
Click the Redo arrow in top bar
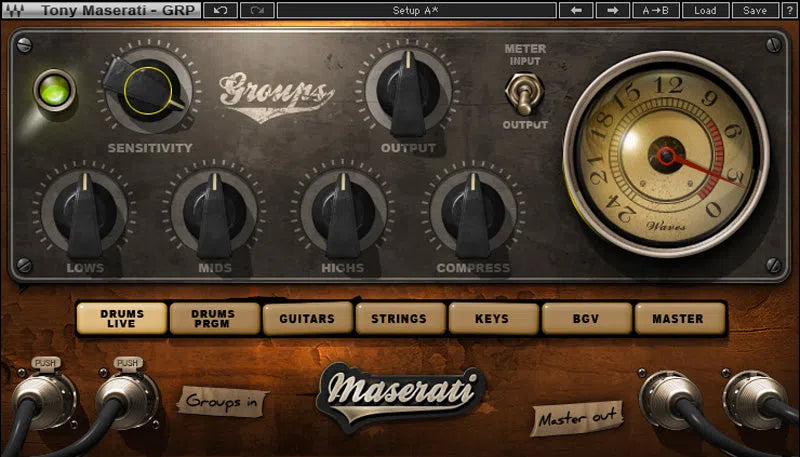pyautogui.click(x=257, y=10)
